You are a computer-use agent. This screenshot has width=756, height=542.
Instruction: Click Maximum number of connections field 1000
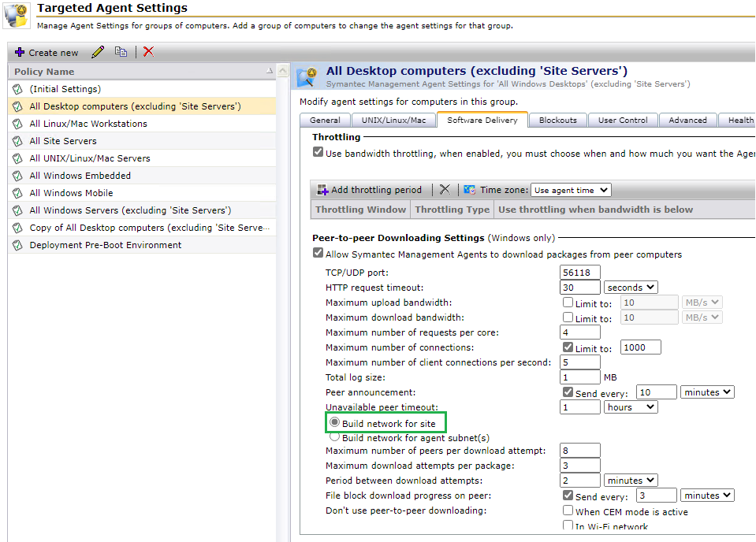click(x=640, y=347)
